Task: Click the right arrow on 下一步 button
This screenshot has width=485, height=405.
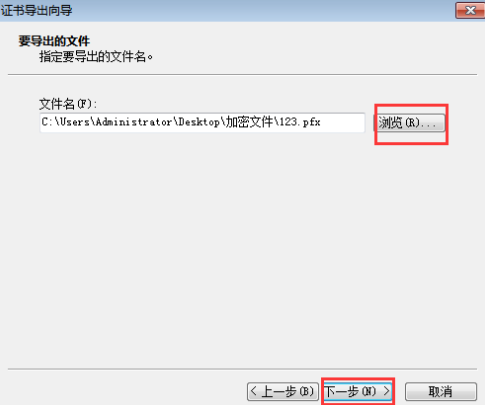Action: tap(386, 391)
